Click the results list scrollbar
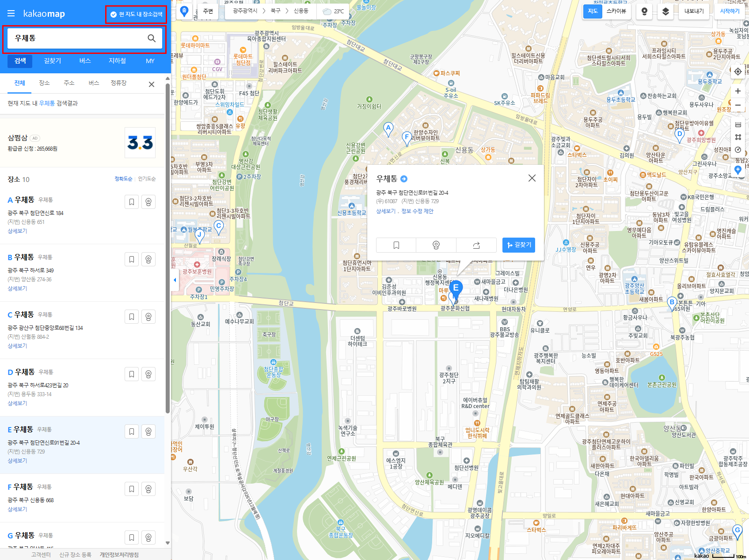This screenshot has width=749, height=560. coord(167,247)
